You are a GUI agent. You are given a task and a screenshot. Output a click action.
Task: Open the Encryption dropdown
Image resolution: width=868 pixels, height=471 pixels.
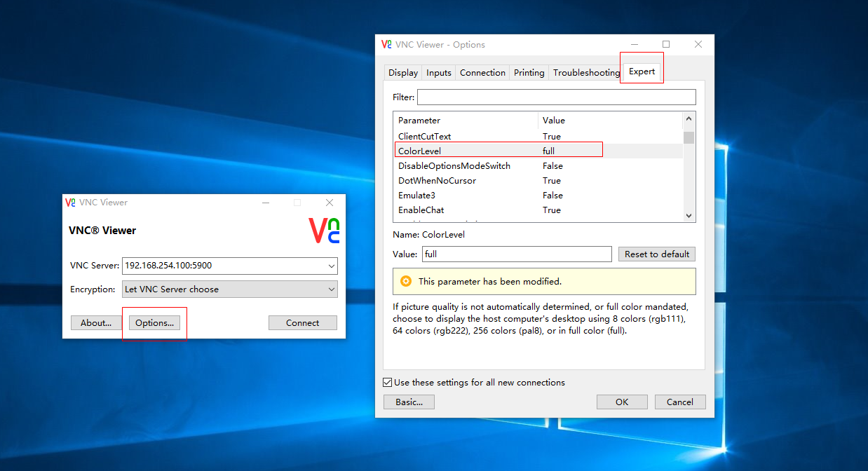tap(331, 289)
